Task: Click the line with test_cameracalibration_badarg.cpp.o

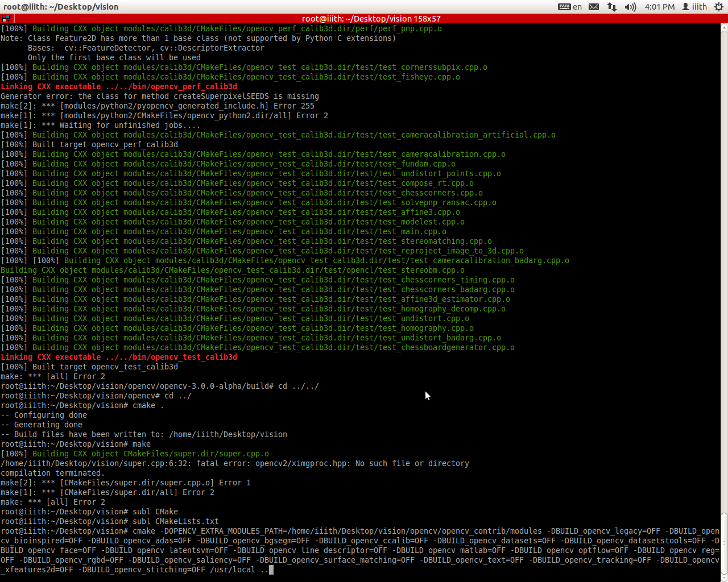Action: [x=285, y=260]
